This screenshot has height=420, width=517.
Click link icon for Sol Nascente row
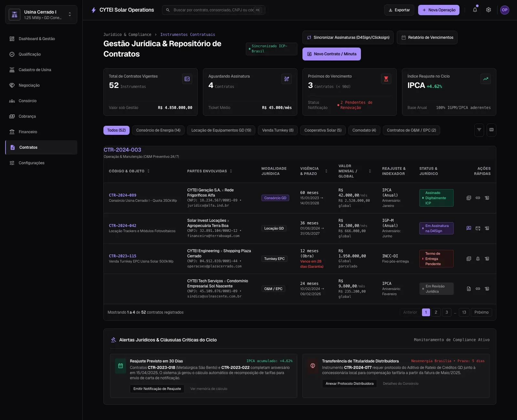coord(478,289)
